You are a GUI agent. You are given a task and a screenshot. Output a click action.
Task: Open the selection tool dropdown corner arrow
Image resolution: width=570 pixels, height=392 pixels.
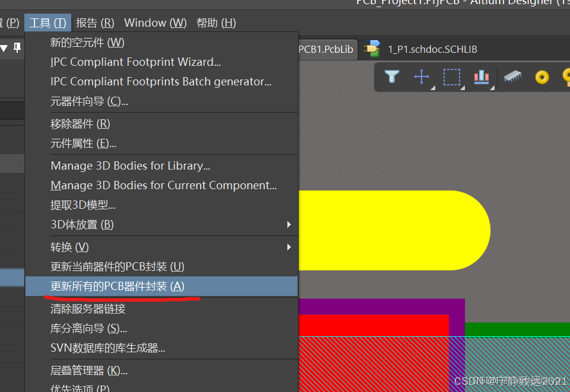pos(463,88)
